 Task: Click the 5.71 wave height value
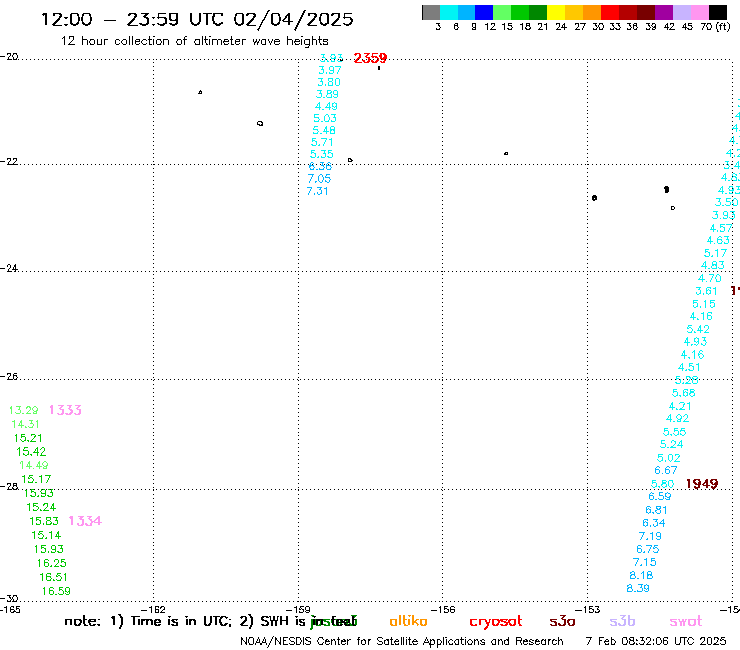tap(322, 142)
